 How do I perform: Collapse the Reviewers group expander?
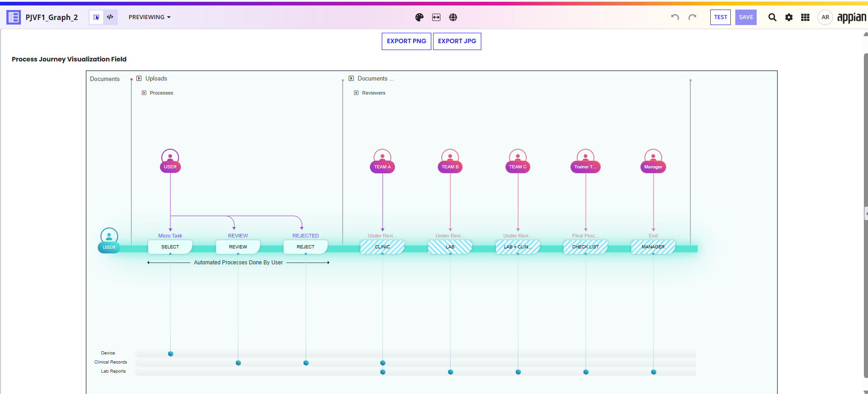click(x=356, y=93)
